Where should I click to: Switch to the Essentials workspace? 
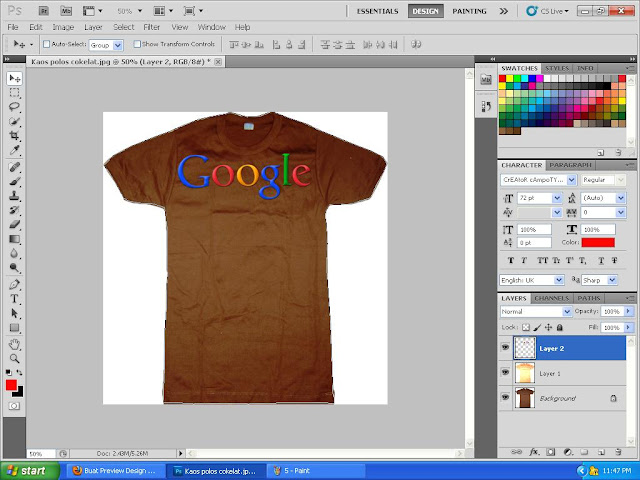coord(378,11)
